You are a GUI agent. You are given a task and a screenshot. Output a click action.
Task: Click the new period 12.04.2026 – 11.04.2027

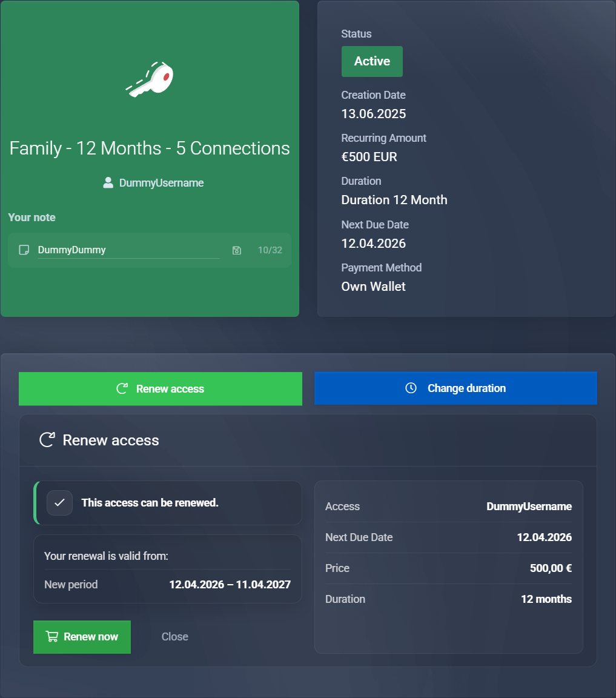230,585
